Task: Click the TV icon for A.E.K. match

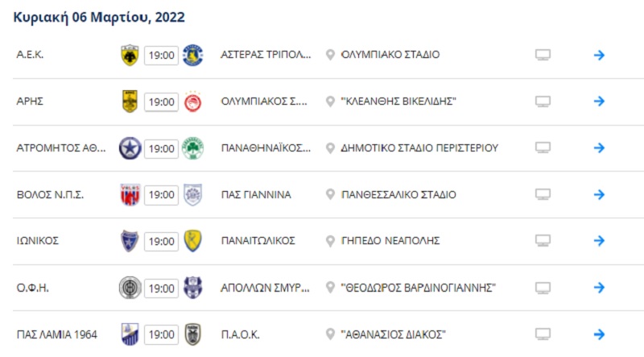Action: (x=543, y=55)
